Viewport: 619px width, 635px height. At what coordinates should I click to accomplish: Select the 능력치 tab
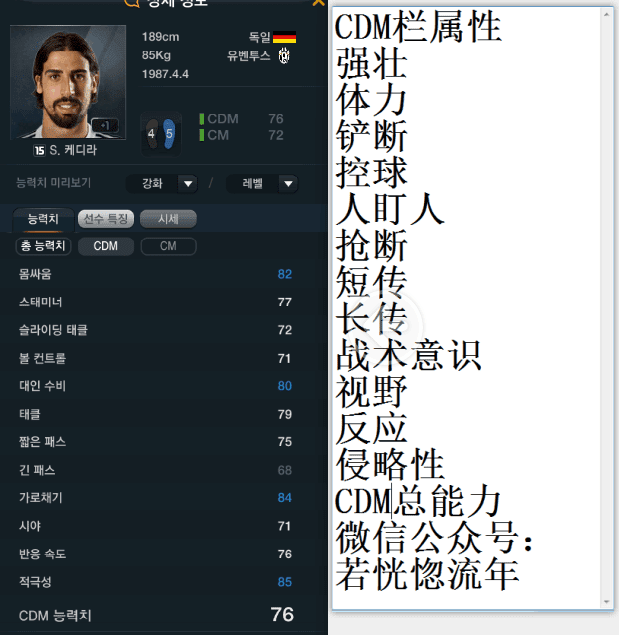tap(43, 219)
